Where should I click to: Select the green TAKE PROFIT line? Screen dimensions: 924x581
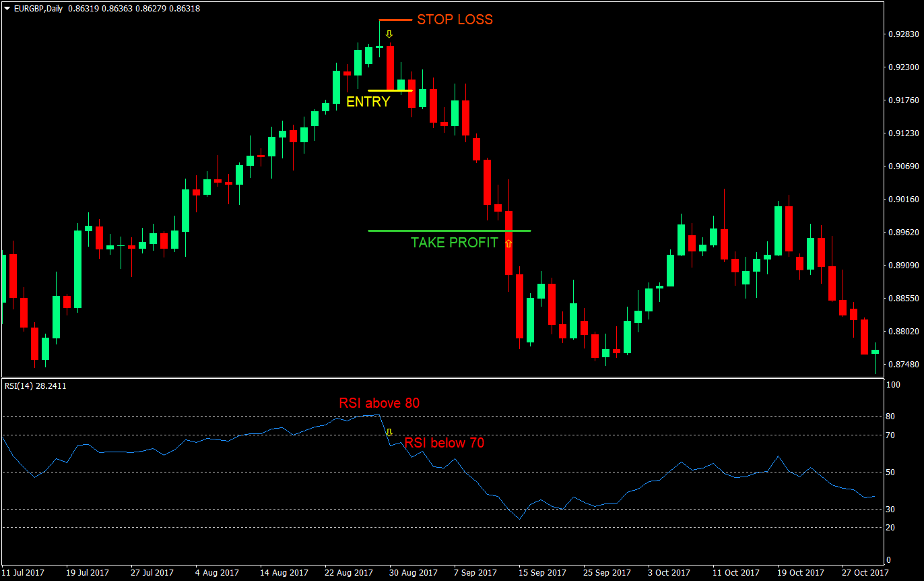click(449, 231)
